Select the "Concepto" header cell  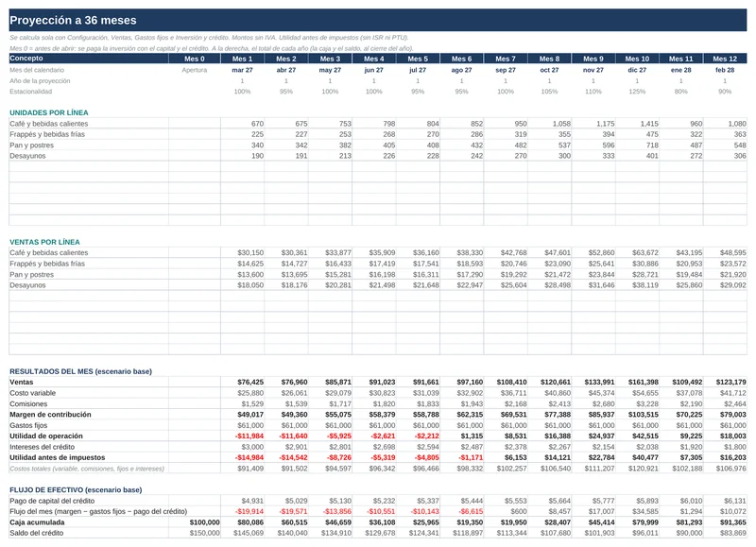(89, 59)
